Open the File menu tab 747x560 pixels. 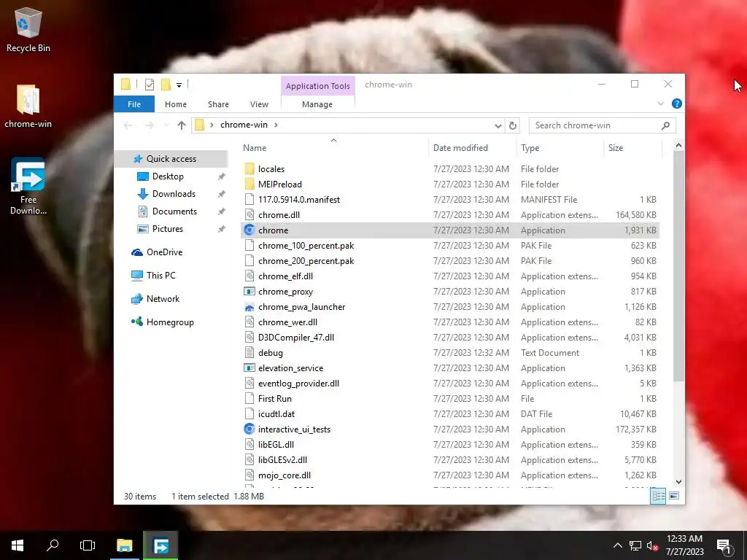point(134,104)
